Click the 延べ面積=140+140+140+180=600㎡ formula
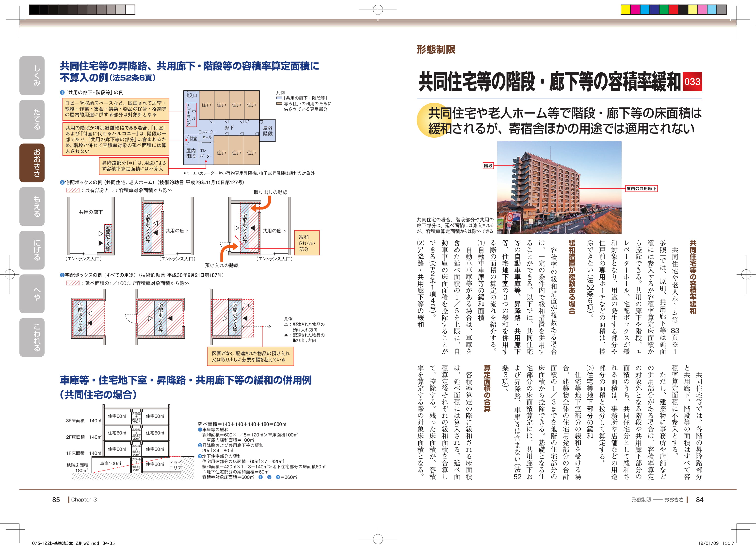 click(x=242, y=424)
